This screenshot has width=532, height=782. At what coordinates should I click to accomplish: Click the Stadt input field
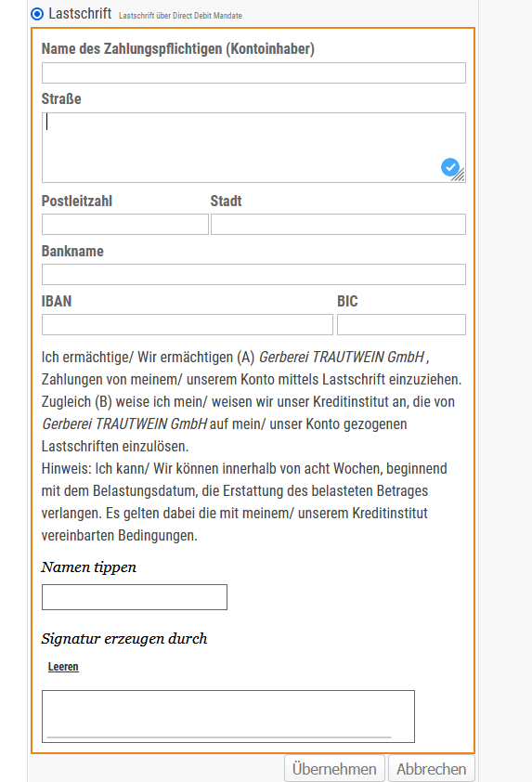pyautogui.click(x=338, y=225)
